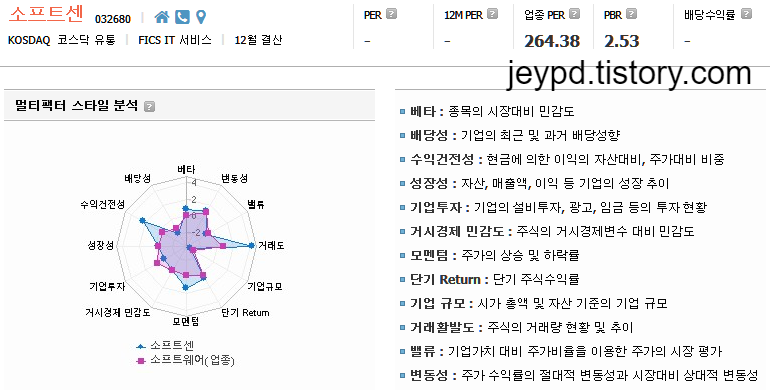This screenshot has height=390, width=770.
Task: Click the 성장성 definition line
Action: tap(535, 184)
